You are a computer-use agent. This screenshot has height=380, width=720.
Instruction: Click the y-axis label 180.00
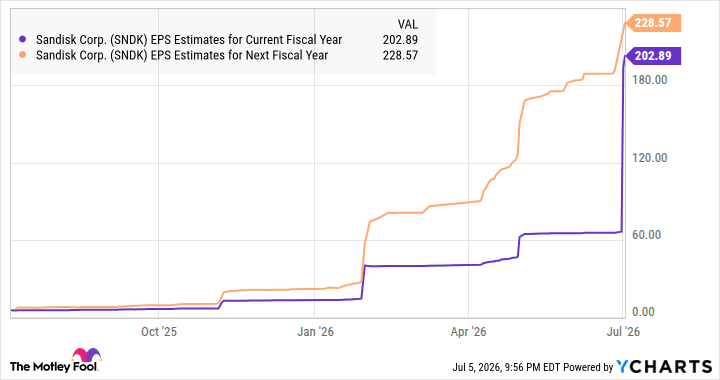coord(649,80)
